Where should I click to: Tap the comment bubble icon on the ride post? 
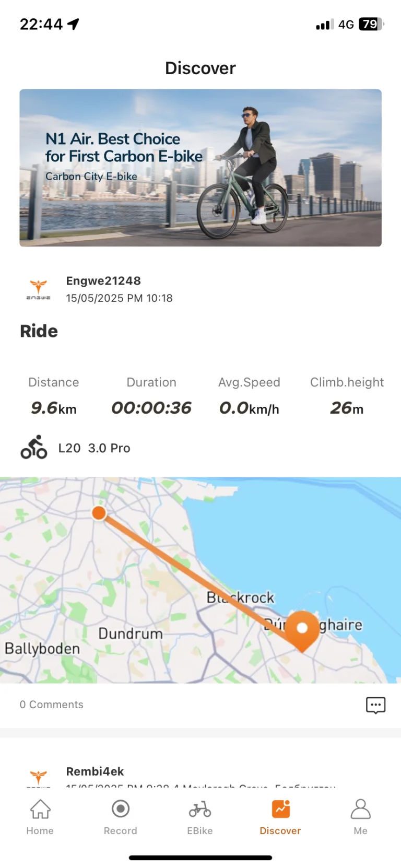pos(375,705)
